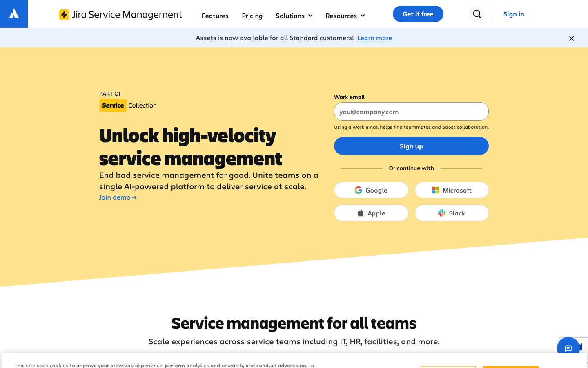Click the Service Collection badge
Screen dimensions: 588x368
click(128, 105)
